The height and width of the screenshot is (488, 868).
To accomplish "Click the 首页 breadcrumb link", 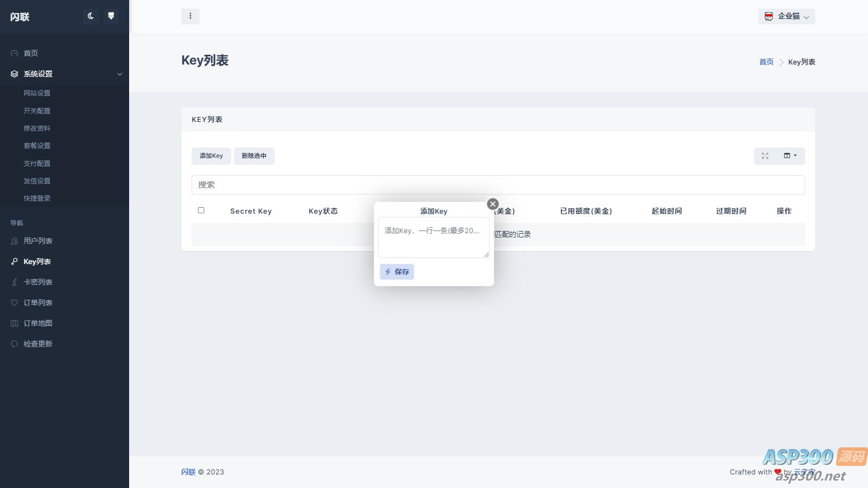I will [766, 62].
